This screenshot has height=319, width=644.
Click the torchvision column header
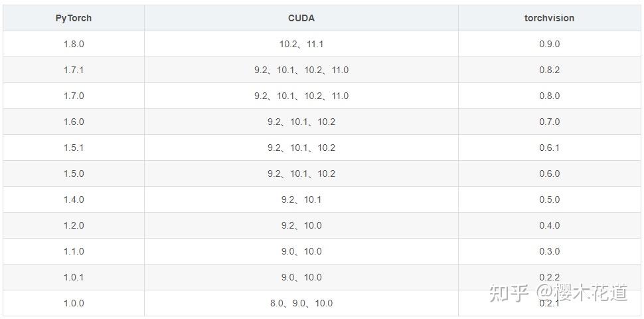tap(549, 18)
